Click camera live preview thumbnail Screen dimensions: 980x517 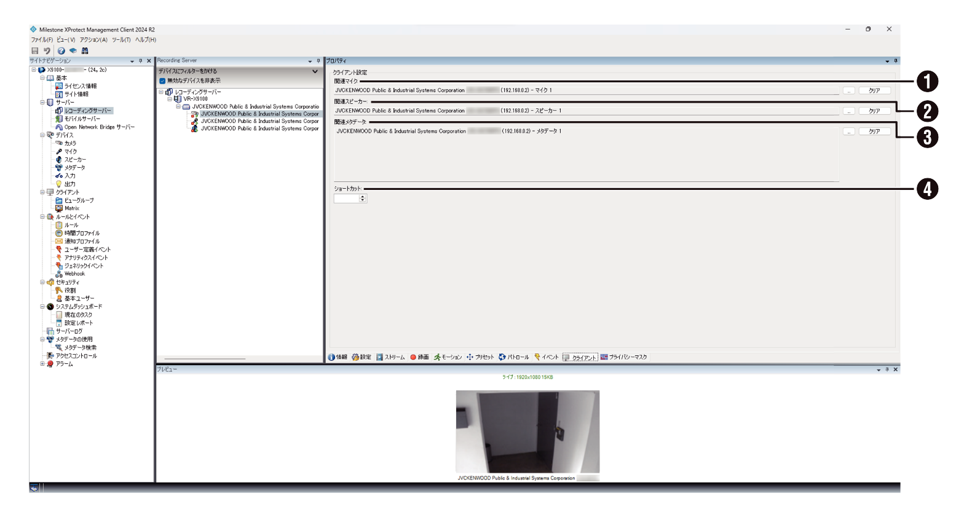528,432
